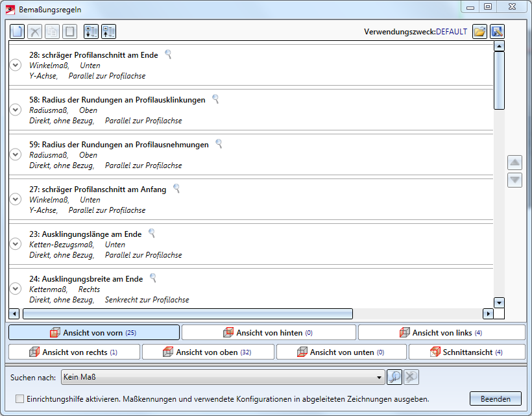Expand rule 23 Ausklingungslänge am Ende
532x416 pixels.
click(x=16, y=244)
